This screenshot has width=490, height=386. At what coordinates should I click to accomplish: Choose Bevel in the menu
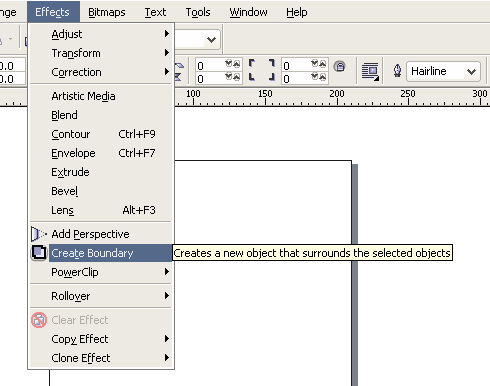tap(101, 191)
